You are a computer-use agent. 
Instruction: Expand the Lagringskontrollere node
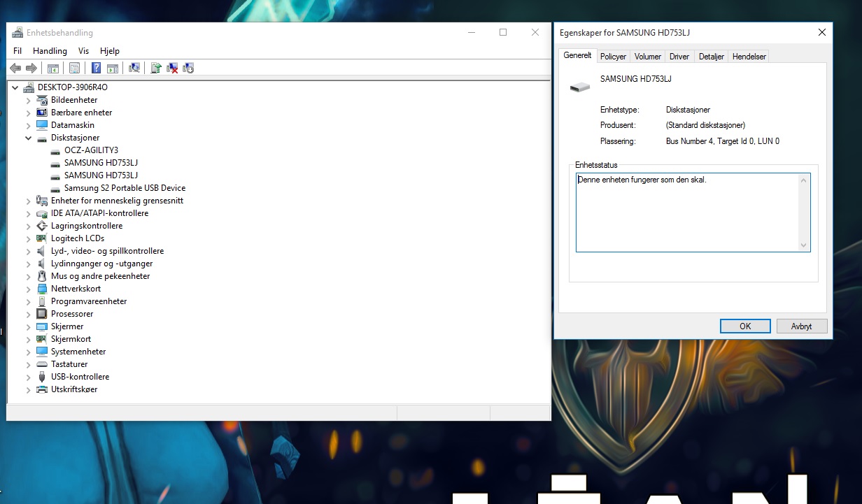(29, 226)
